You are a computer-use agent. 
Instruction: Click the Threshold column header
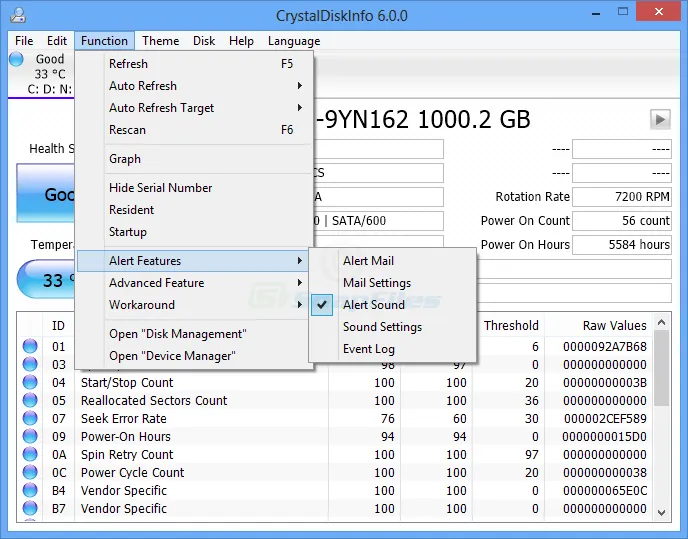point(511,326)
